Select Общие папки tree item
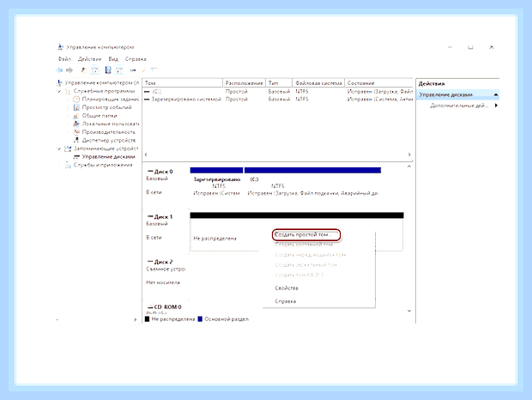Image resolution: width=532 pixels, height=400 pixels. 100,116
